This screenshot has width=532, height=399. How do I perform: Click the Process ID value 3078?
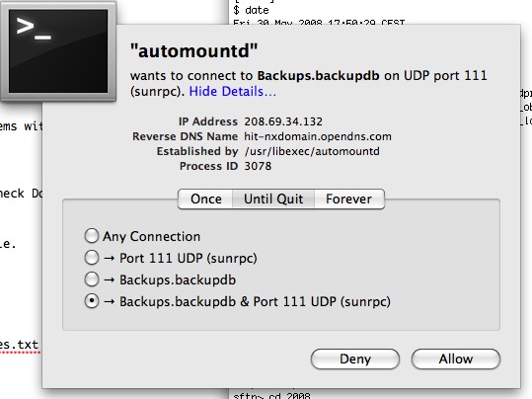(258, 166)
